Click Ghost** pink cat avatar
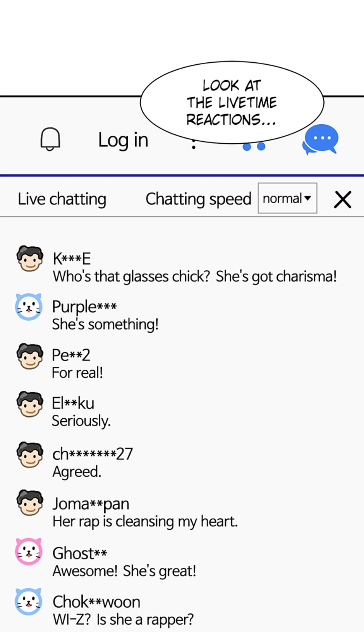Image resolution: width=364 pixels, height=632 pixels. 29,551
